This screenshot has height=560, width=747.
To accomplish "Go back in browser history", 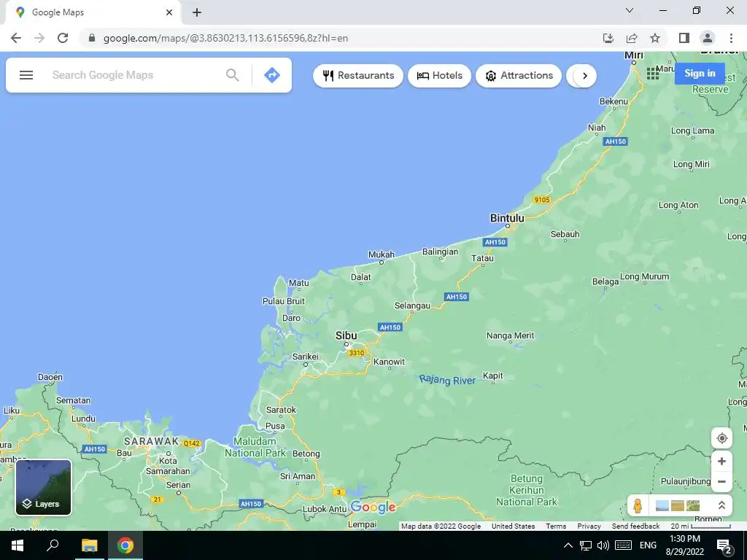I will [x=16, y=38].
